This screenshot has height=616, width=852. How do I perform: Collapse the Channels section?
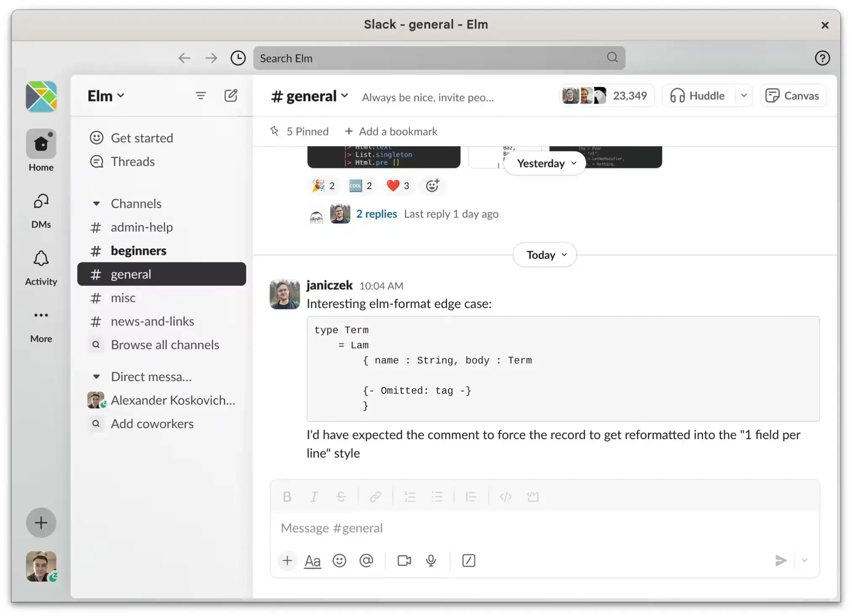coord(96,203)
